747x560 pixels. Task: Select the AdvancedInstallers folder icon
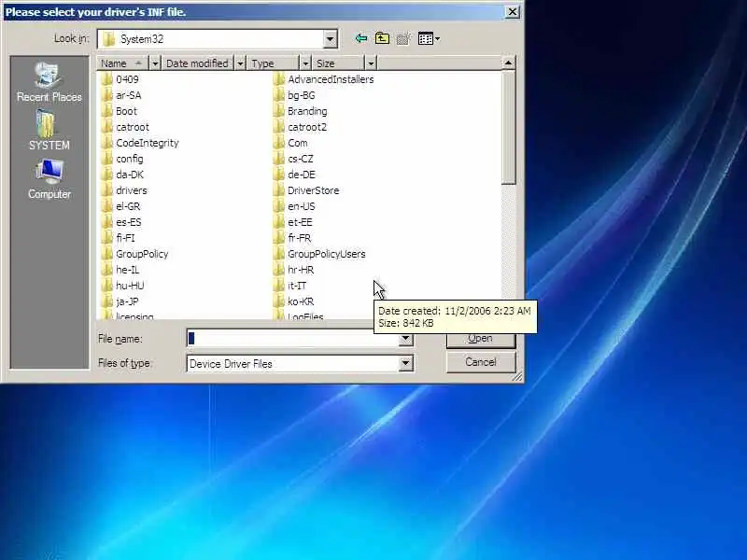pyautogui.click(x=279, y=79)
